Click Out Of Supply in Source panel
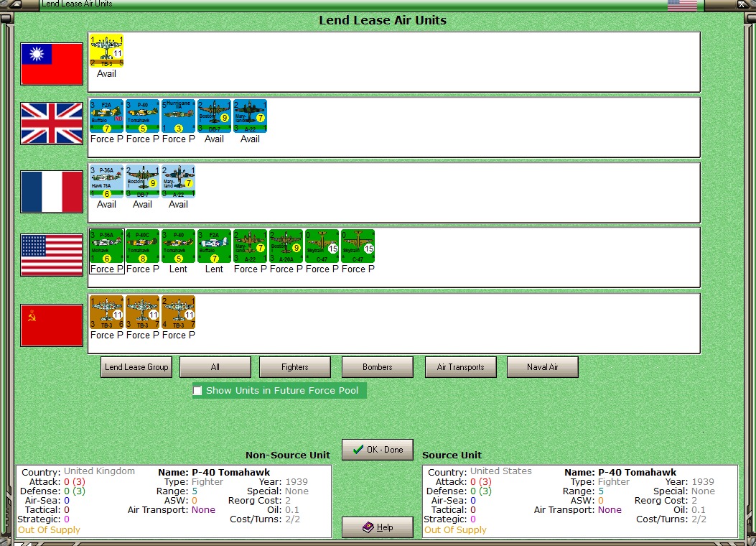756x546 pixels. (456, 529)
